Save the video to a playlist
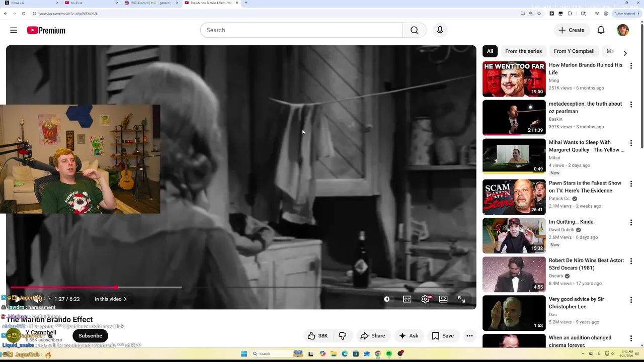The image size is (644, 362). (443, 336)
